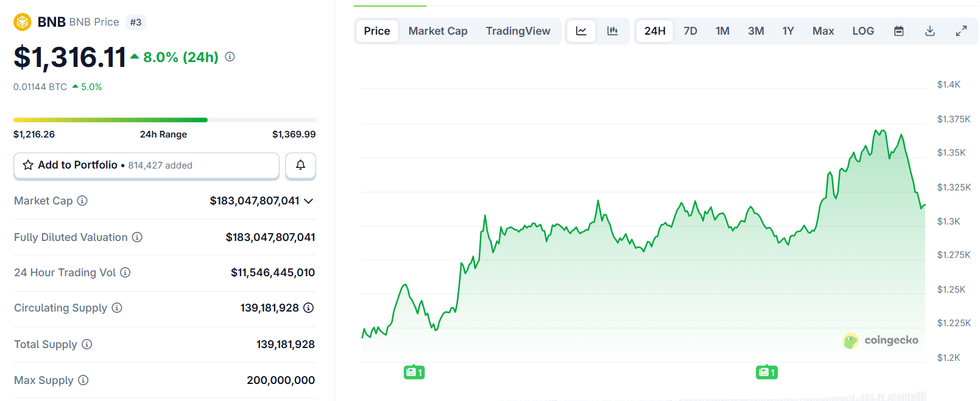Click the star icon in Add to Portfolio
This screenshot has width=980, height=401.
coord(28,165)
